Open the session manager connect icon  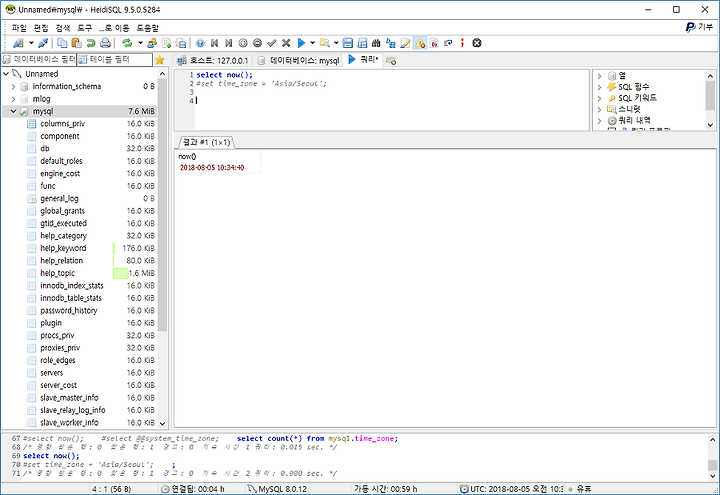pyautogui.click(x=18, y=43)
